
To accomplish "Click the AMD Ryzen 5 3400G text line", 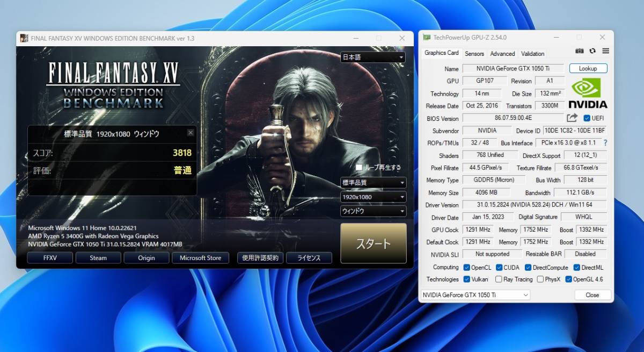I will tap(93, 236).
